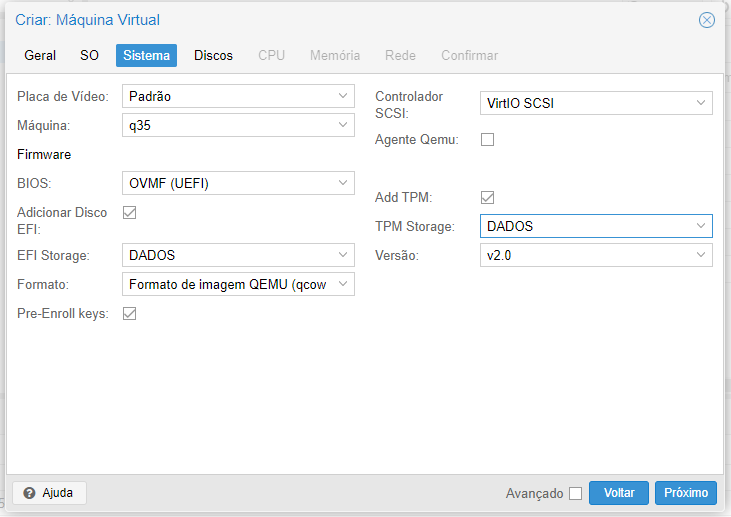The width and height of the screenshot is (731, 517).
Task: Expand the BIOS OVMF (UEFI) dropdown
Action: (x=238, y=183)
